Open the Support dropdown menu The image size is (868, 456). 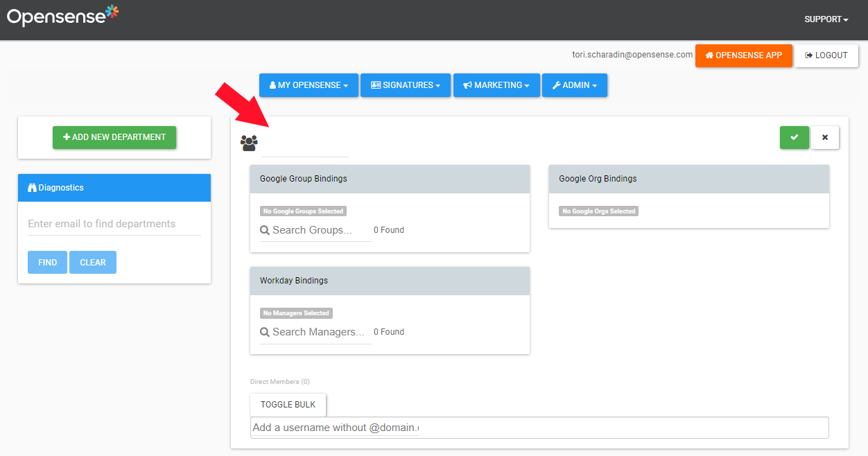tap(826, 19)
